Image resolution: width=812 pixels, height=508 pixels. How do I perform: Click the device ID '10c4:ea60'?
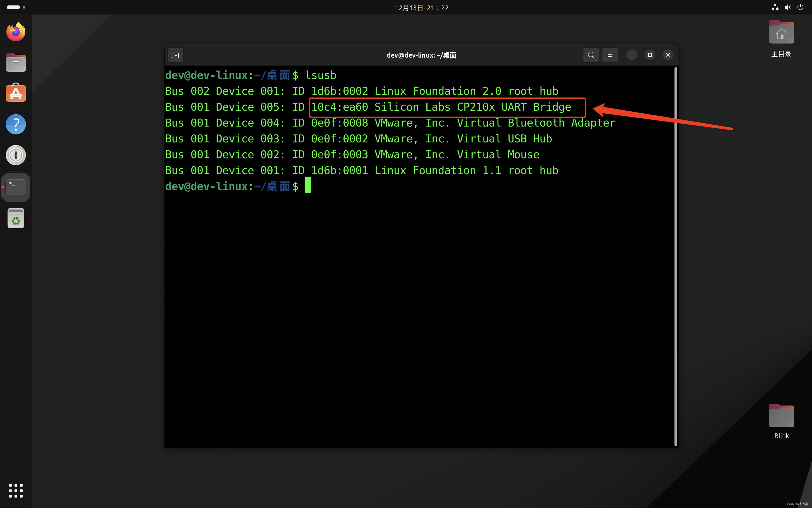tap(340, 107)
